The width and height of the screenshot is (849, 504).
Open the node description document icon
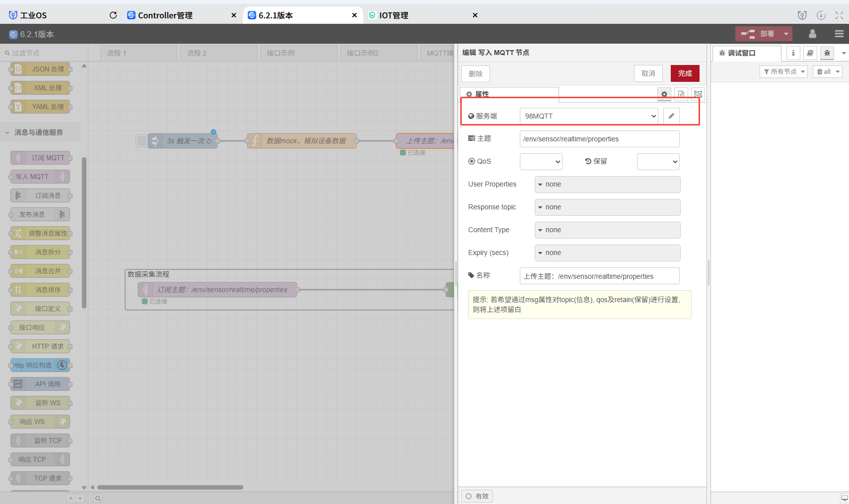coord(681,94)
